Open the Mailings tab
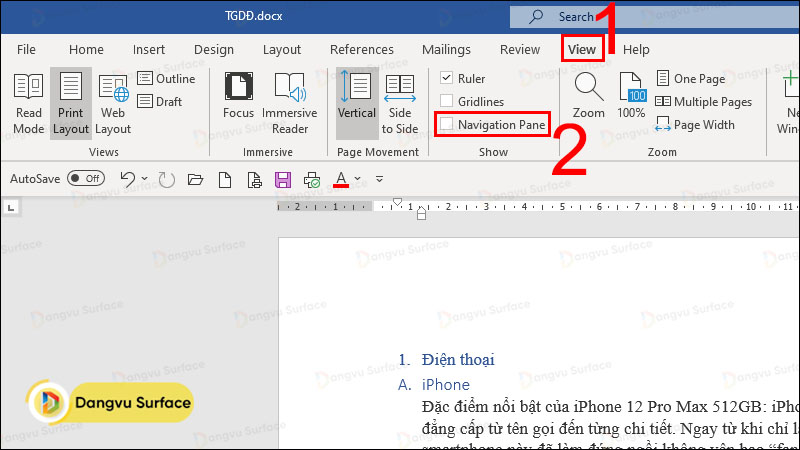The image size is (800, 450). [x=446, y=49]
